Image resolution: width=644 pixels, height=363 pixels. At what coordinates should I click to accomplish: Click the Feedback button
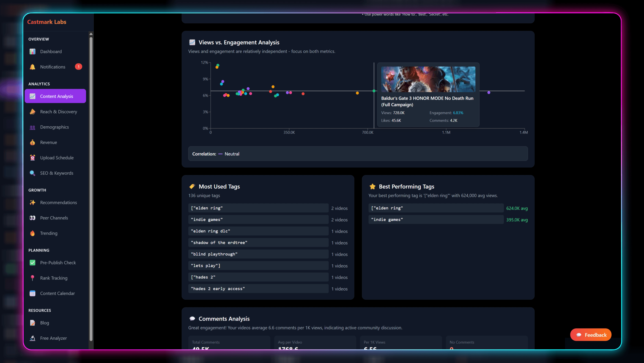tap(591, 335)
